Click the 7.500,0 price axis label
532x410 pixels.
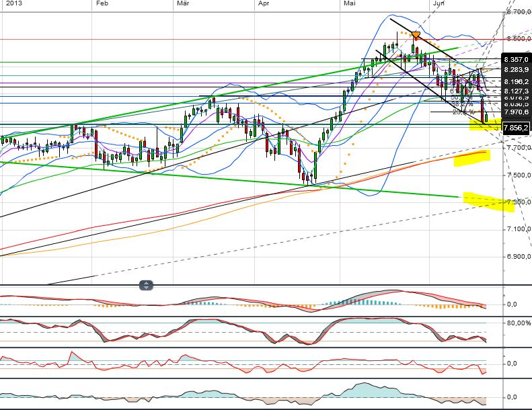coord(519,175)
